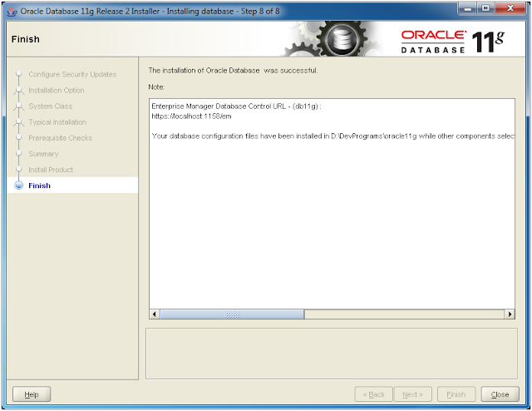Select the Finish step in sidebar
This screenshot has width=532, height=411.
tap(39, 186)
